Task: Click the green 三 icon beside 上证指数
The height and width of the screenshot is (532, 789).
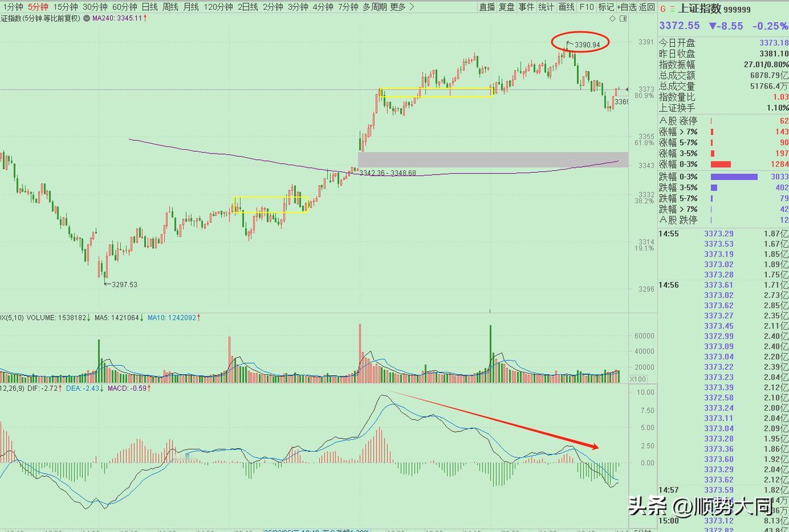Action: tap(672, 9)
